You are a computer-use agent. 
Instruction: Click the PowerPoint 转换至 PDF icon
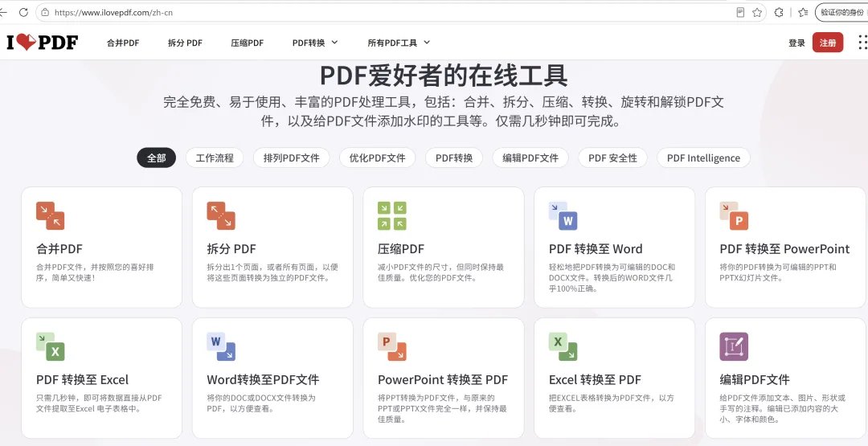392,346
